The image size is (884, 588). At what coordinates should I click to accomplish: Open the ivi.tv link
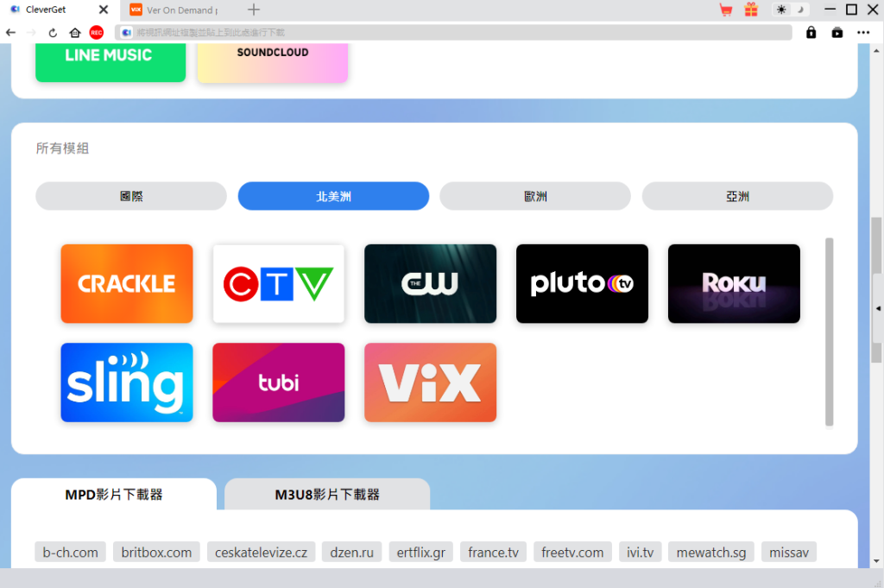point(641,552)
